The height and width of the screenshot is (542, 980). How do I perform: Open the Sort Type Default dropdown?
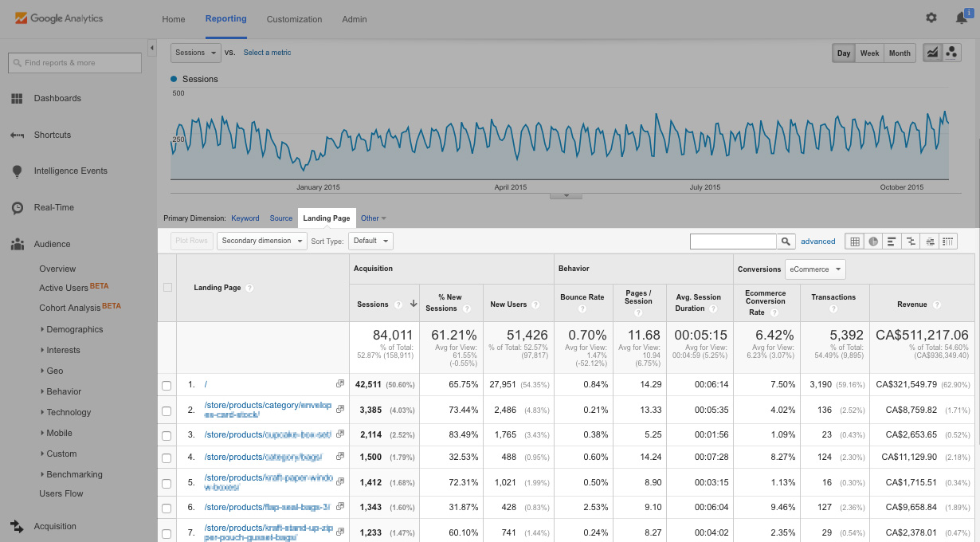tap(370, 241)
